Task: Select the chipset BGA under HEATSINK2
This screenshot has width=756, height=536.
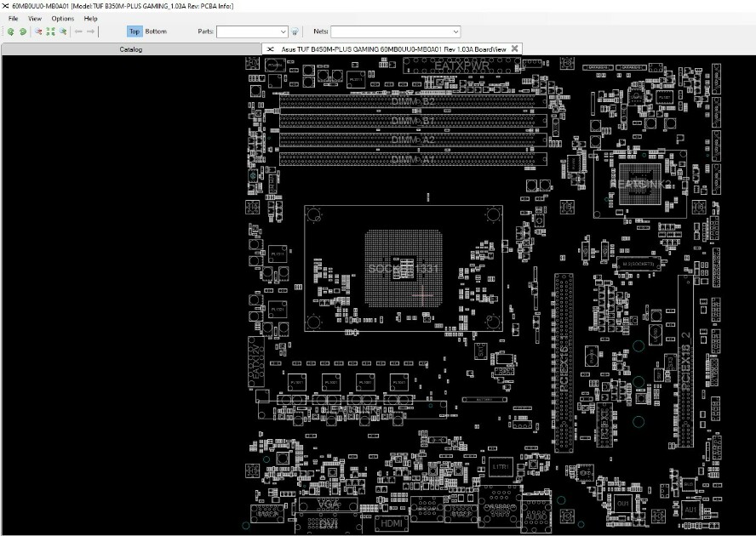Action: (x=640, y=184)
